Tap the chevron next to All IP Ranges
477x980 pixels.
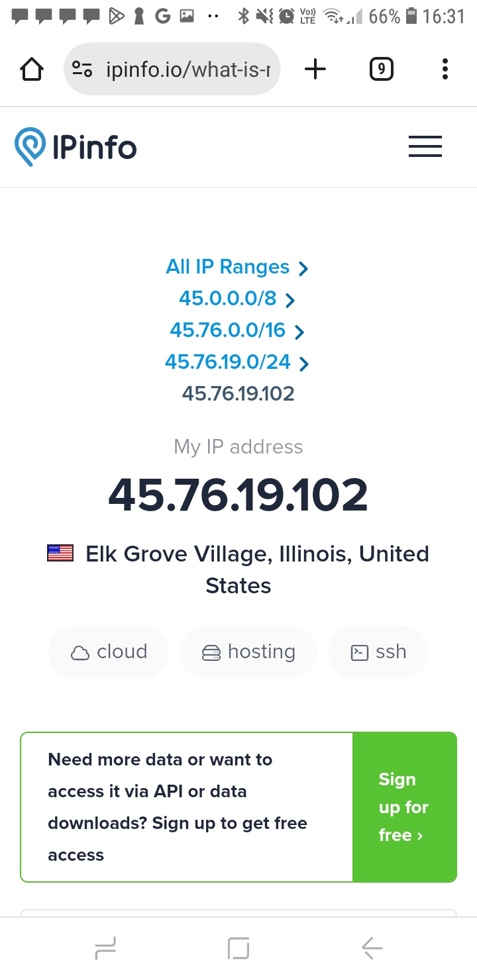[303, 268]
